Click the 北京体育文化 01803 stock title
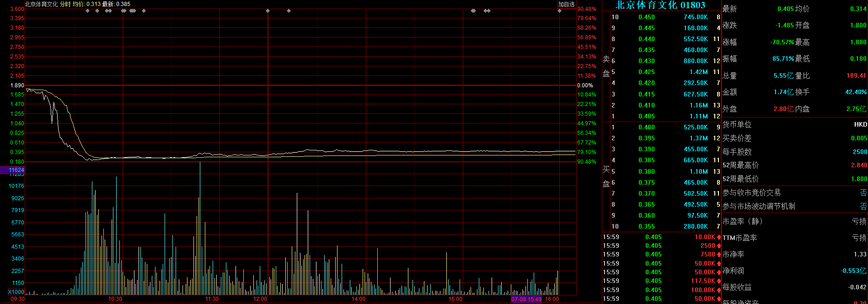The image size is (868, 304). (660, 5)
